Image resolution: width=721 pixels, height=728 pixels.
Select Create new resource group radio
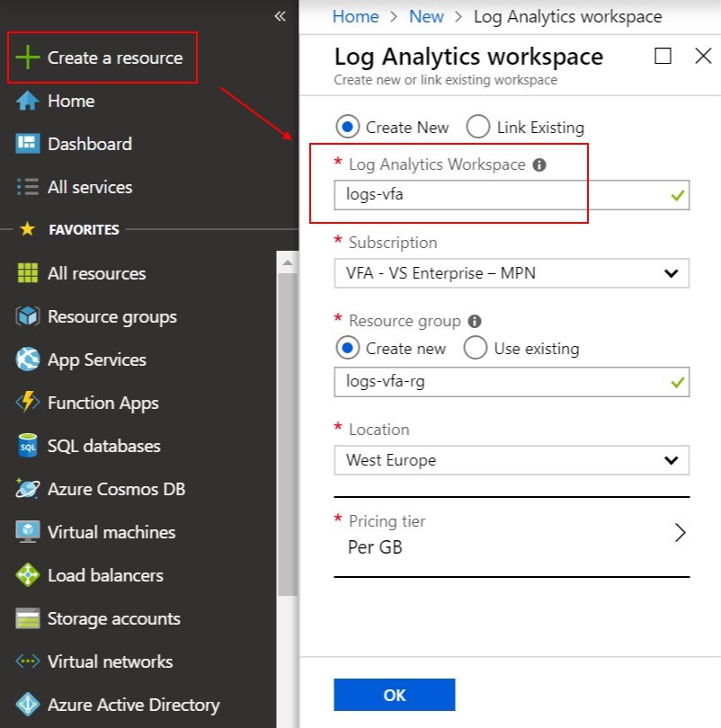pyautogui.click(x=347, y=348)
